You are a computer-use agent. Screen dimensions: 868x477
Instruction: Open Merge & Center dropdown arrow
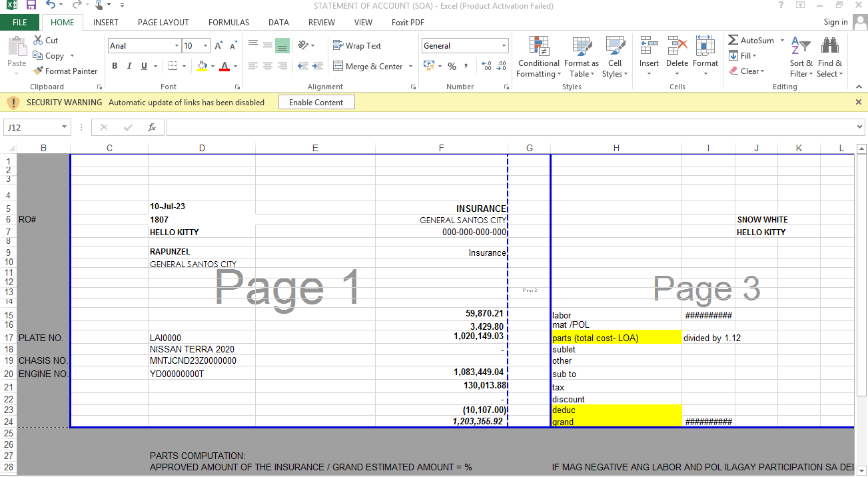click(410, 66)
